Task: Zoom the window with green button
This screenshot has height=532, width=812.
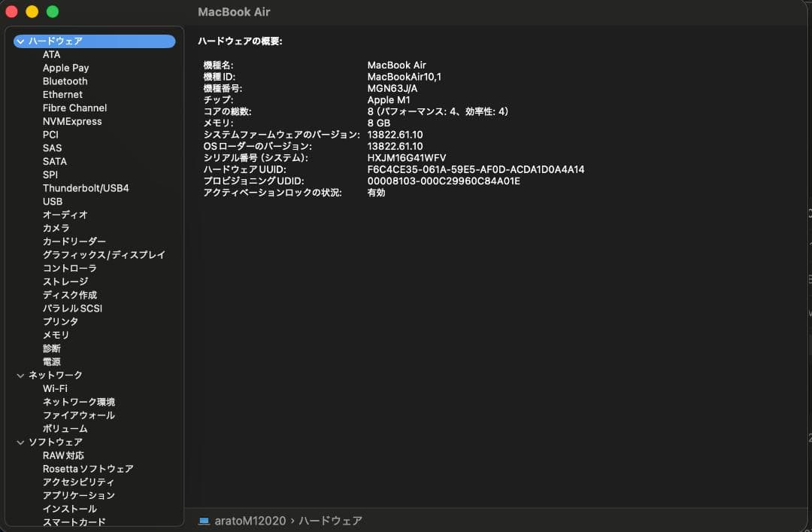Action: coord(53,11)
